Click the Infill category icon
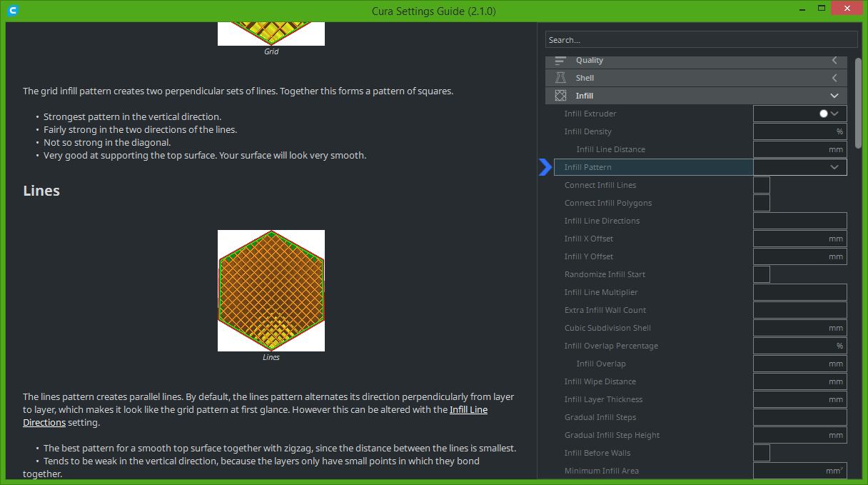 point(561,95)
